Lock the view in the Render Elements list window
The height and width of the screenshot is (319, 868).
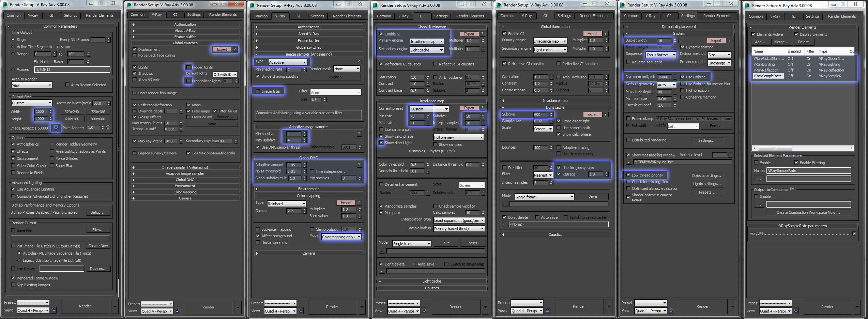click(x=796, y=311)
